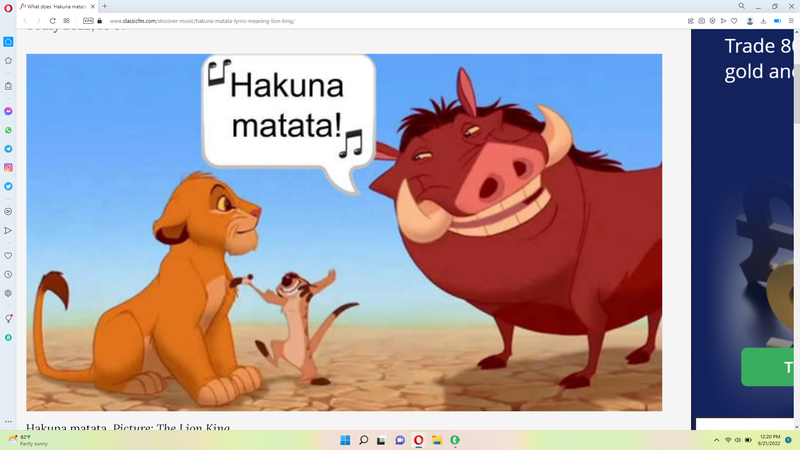Reload the current page

53,21
